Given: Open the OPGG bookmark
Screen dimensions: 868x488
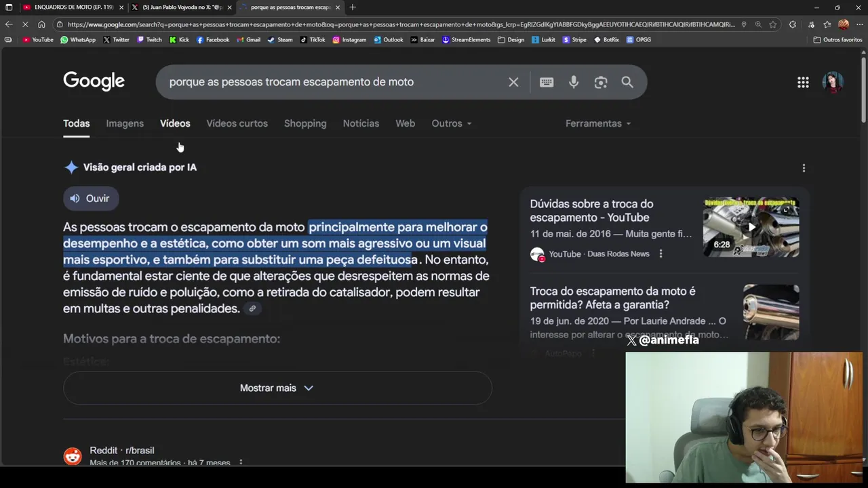Looking at the screenshot, I should pyautogui.click(x=639, y=40).
